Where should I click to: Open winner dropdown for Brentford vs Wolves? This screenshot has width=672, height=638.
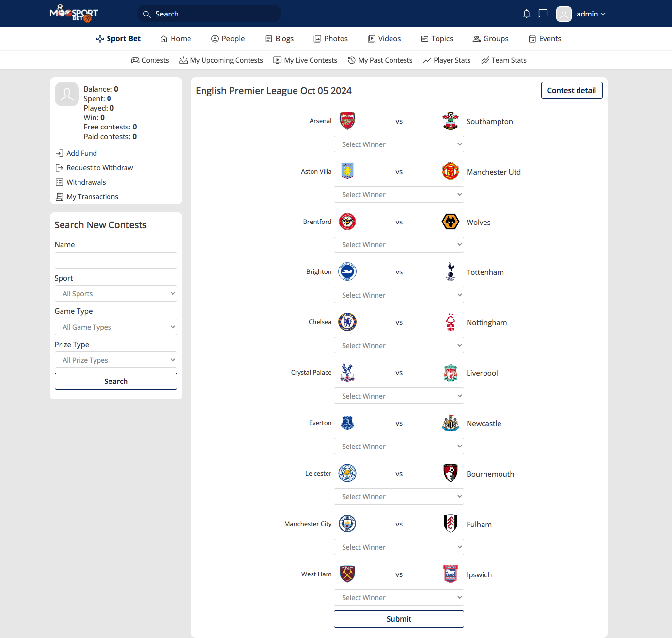coord(399,244)
